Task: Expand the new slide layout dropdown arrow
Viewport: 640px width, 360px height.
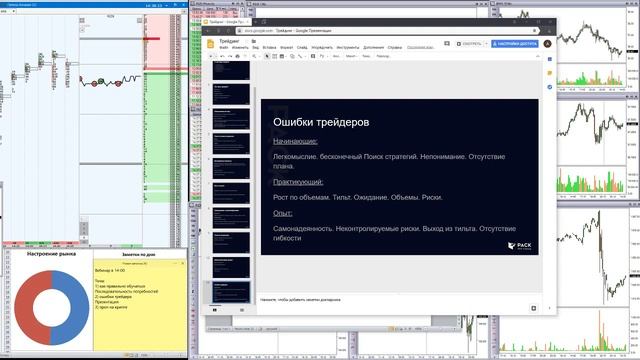Action: click(x=216, y=56)
